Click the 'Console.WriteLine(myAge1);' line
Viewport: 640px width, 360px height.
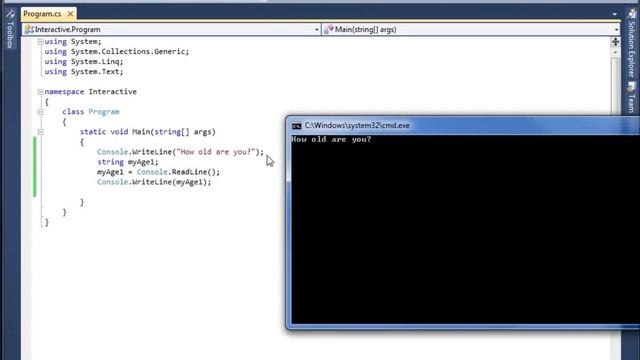pos(154,182)
